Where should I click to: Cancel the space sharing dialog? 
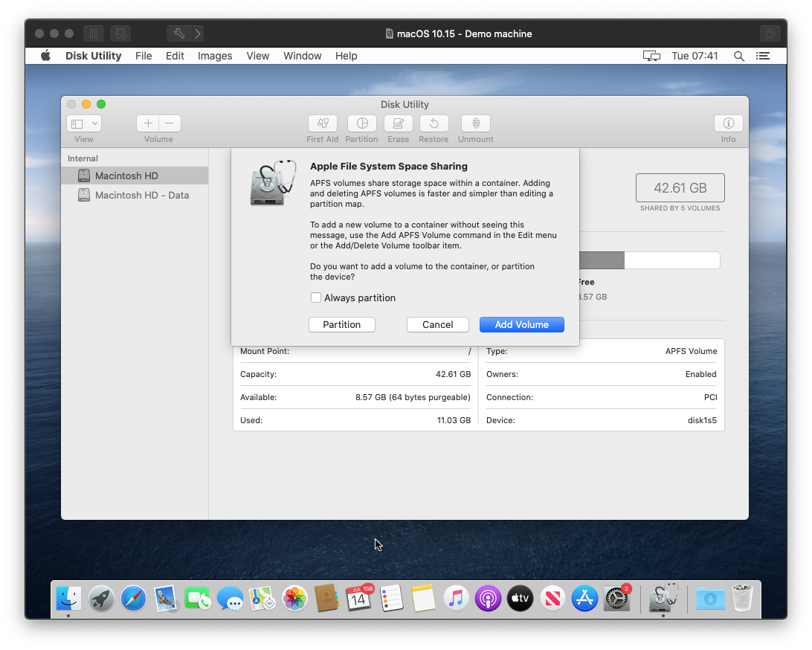pos(437,325)
